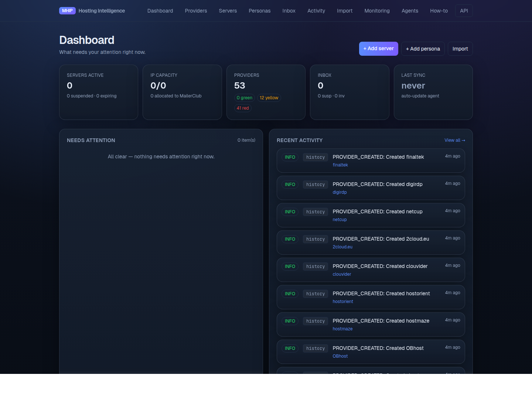The height and width of the screenshot is (406, 532).
Task: Open the finaltek provider link
Action: [x=340, y=165]
